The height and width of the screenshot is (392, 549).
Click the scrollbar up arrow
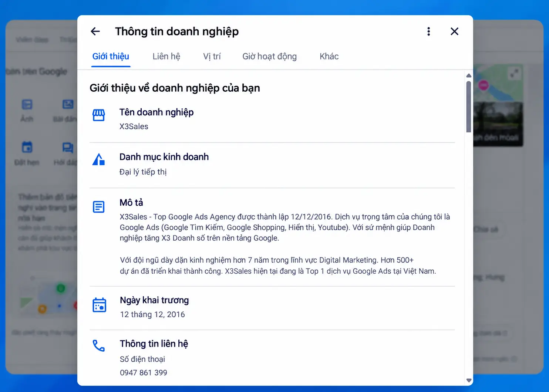coord(469,75)
